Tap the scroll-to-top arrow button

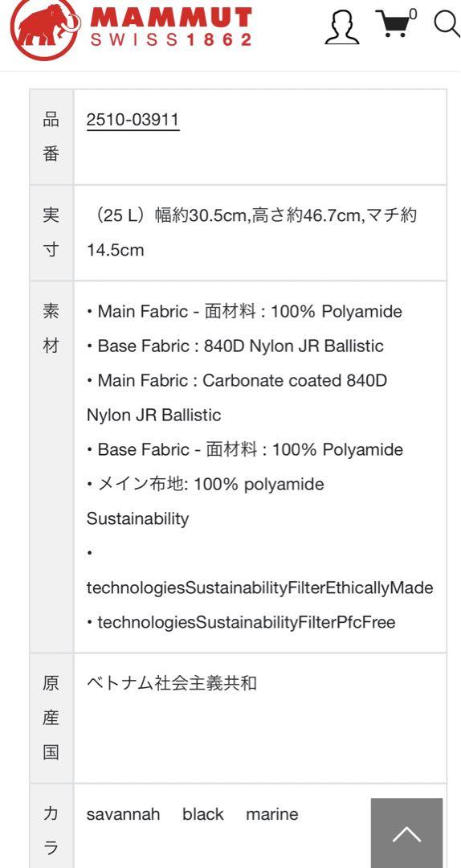[x=406, y=833]
